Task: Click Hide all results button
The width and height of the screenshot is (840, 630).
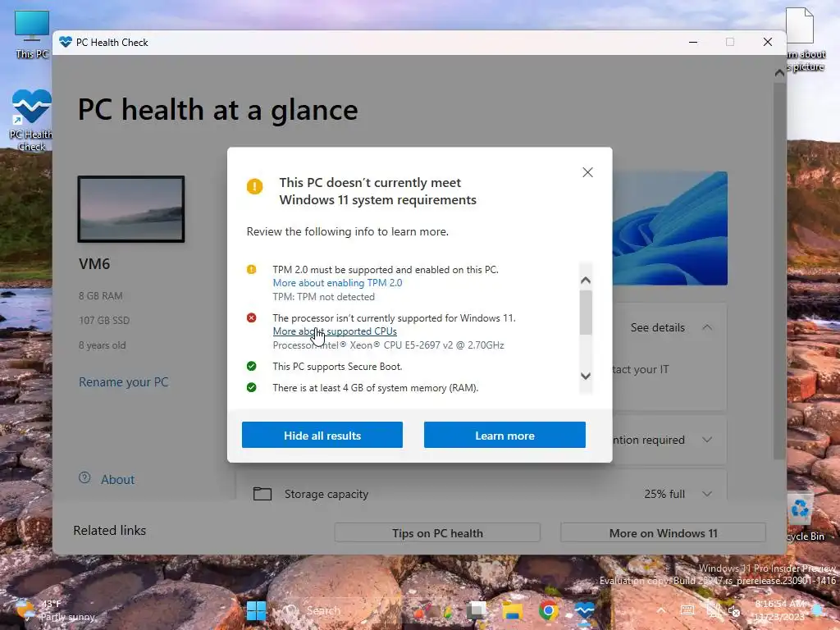Action: (322, 435)
